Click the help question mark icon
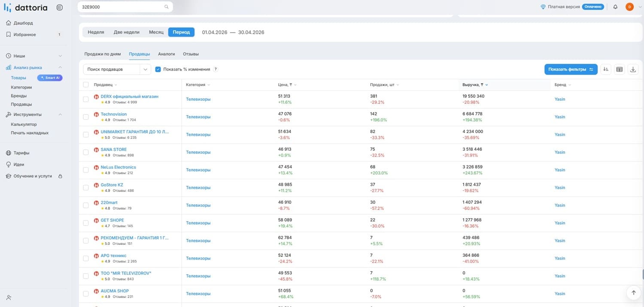This screenshot has width=644, height=307. click(x=216, y=69)
